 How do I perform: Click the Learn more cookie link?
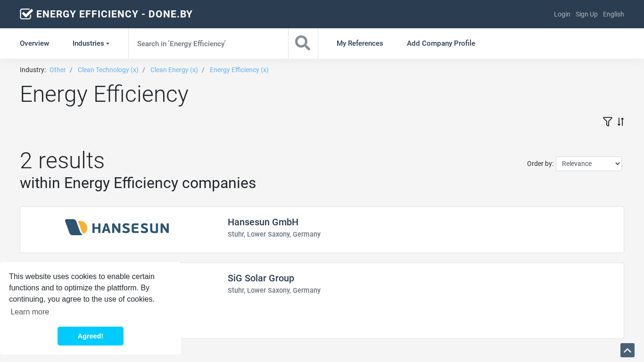click(30, 312)
